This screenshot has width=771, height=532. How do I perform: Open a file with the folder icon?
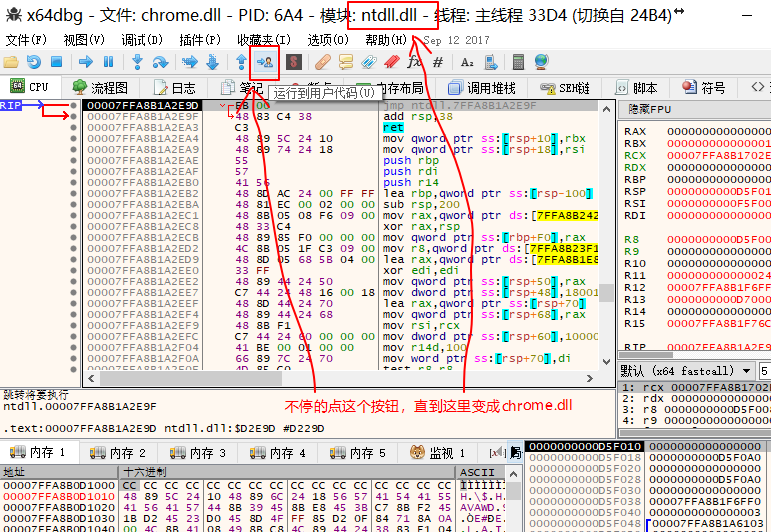tap(11, 62)
